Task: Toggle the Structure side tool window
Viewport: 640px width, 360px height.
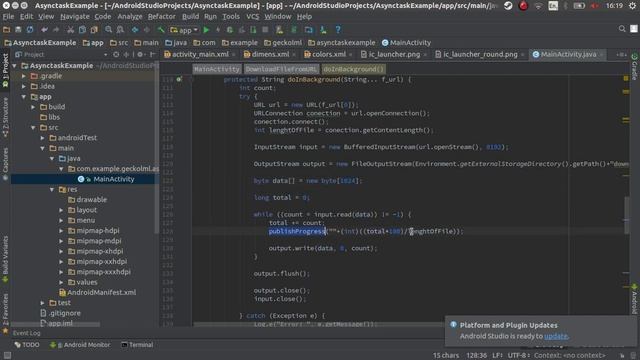Action: pos(5,118)
